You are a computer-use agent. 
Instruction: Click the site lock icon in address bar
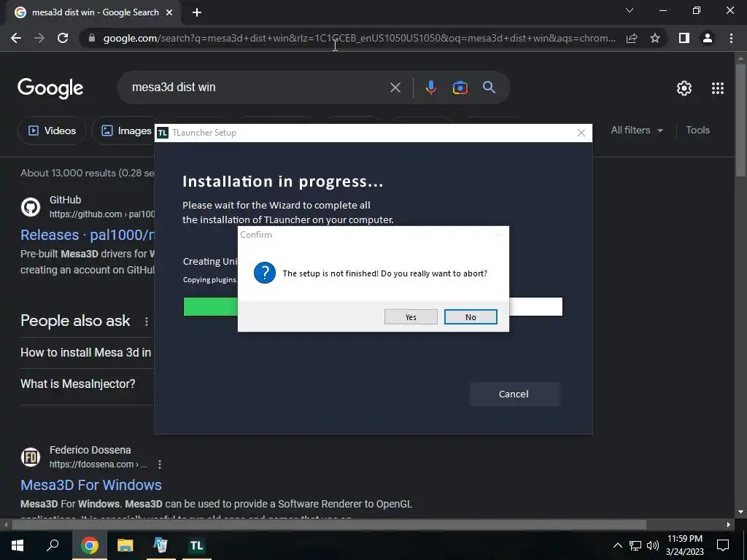tap(92, 38)
